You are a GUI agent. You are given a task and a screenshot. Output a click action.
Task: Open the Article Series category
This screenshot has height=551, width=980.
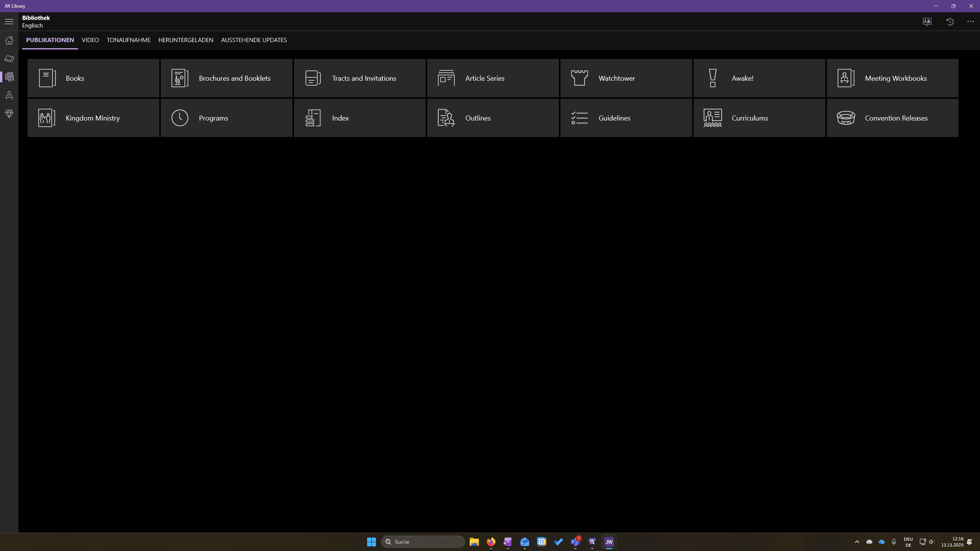[x=493, y=78]
